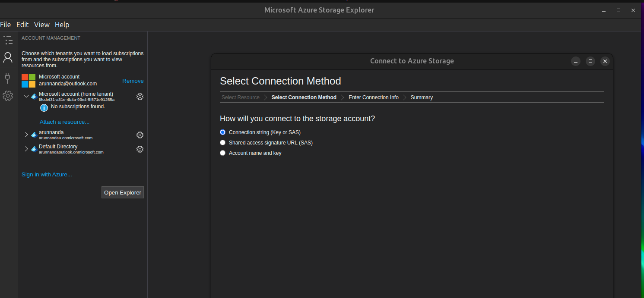Click the Azure tenant icon for Default Directory
644x298 pixels.
34,148
